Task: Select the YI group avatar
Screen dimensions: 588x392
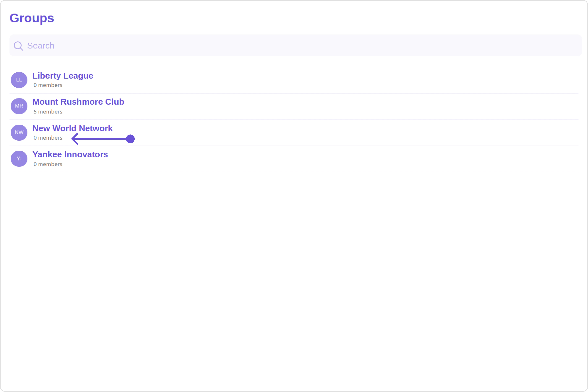Action: pos(19,159)
